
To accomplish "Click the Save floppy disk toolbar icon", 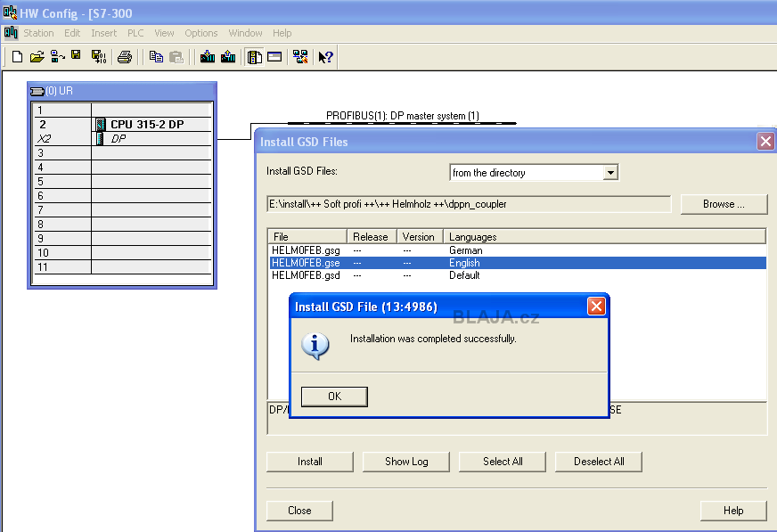I will 76,55.
